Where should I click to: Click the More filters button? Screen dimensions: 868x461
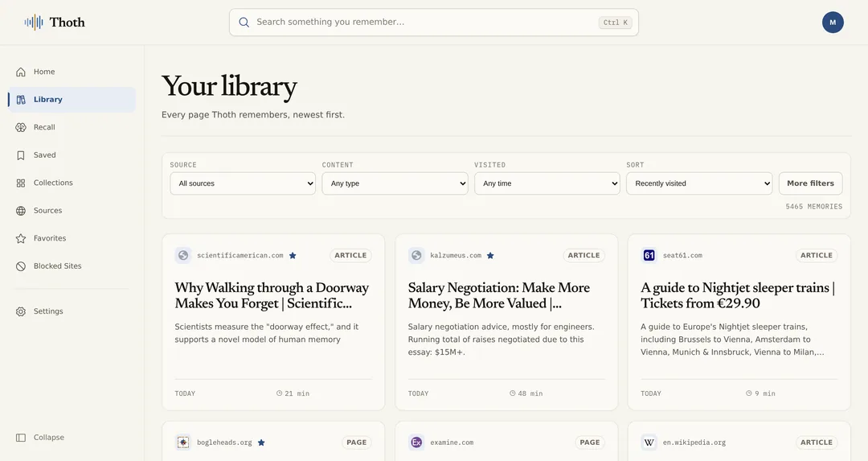pos(810,183)
